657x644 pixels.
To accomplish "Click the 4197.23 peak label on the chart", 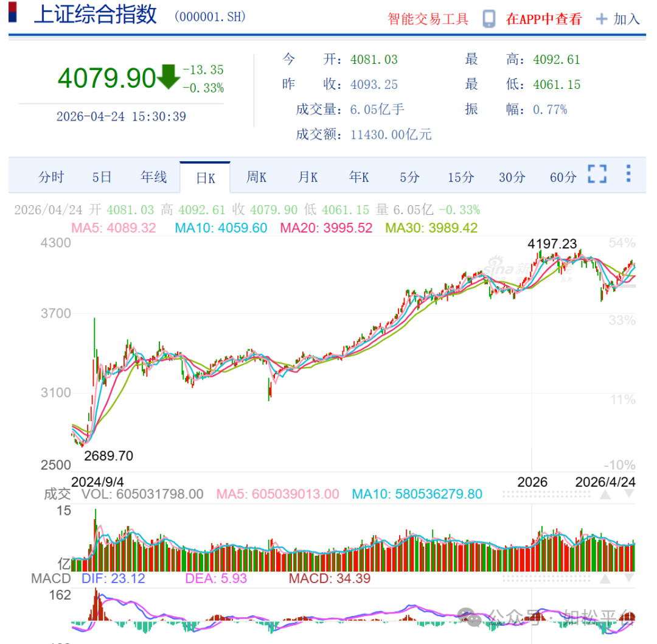I will point(552,243).
